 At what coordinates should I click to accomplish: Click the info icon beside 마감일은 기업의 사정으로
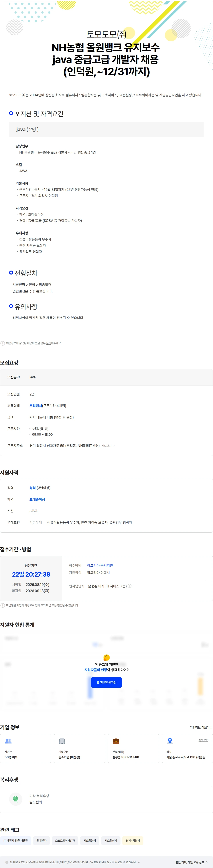coord(3,605)
